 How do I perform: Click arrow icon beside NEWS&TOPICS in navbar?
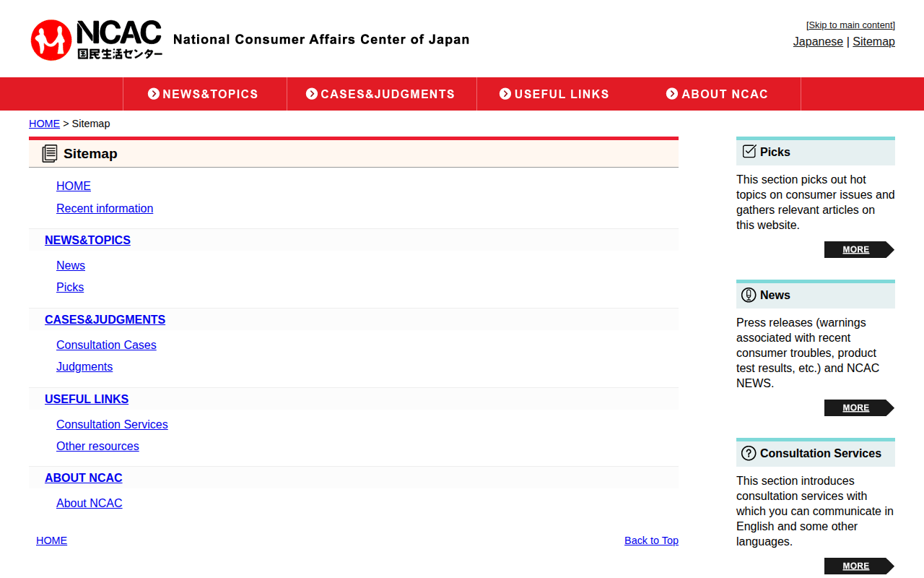pos(154,94)
